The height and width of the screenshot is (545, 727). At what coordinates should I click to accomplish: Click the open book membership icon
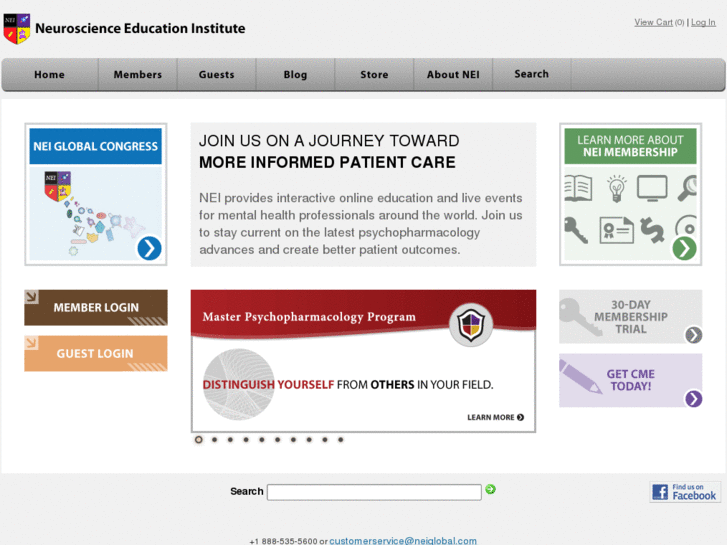coord(578,188)
